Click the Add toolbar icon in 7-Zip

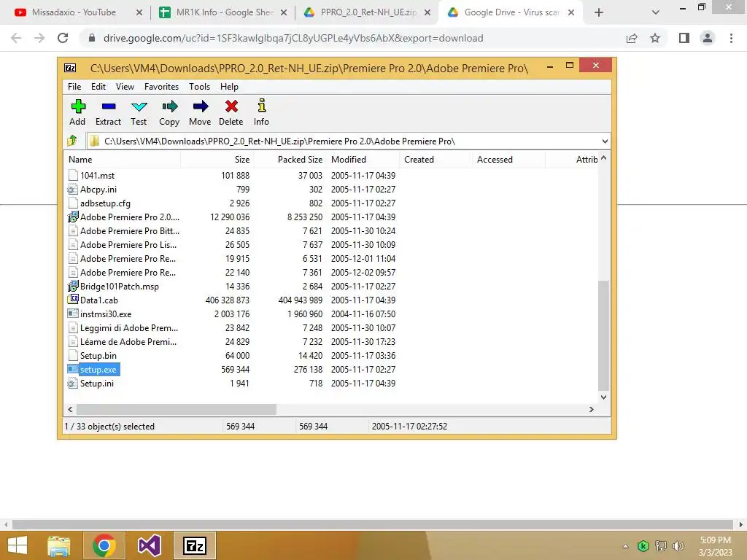coord(78,106)
